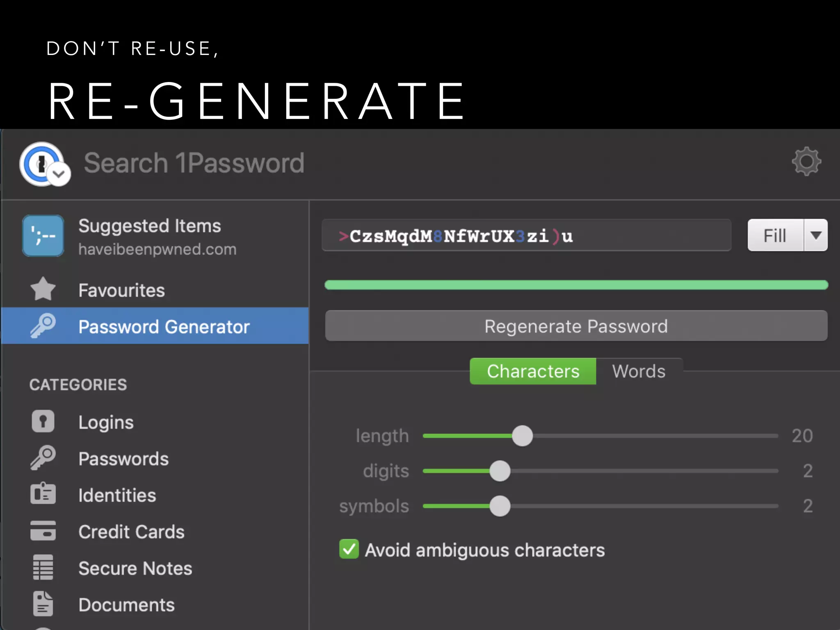Click the length slider handle
Image resolution: width=840 pixels, height=630 pixels.
click(x=522, y=436)
